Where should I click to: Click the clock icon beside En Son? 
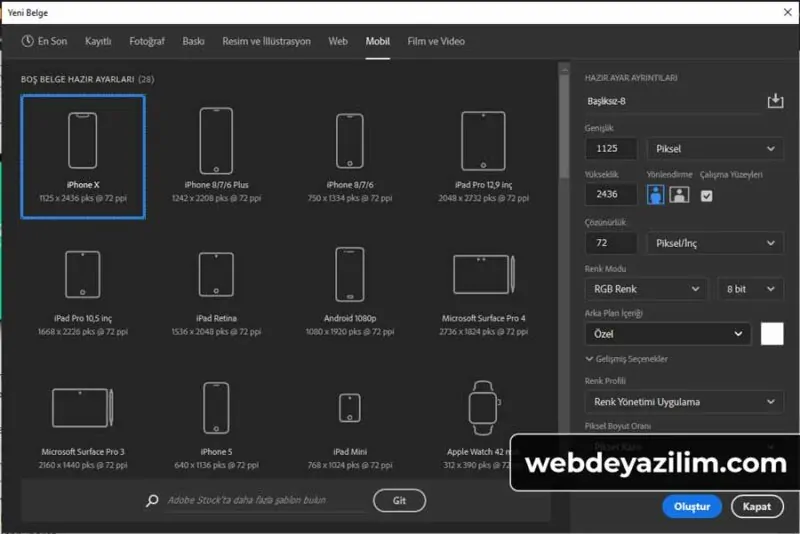coord(28,41)
